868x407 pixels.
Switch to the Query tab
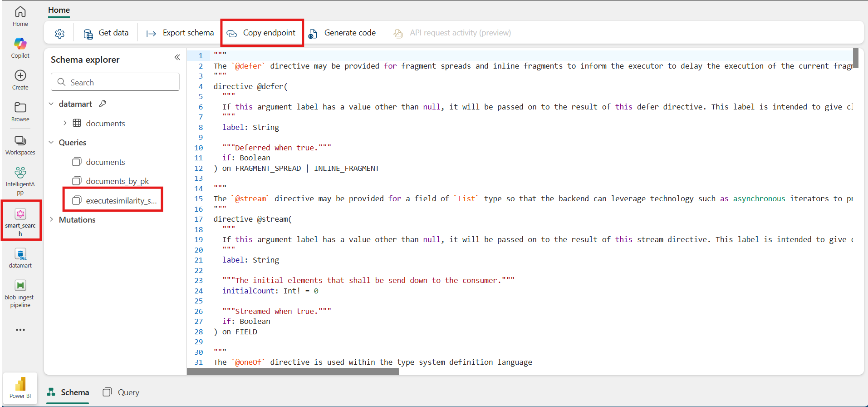point(121,392)
